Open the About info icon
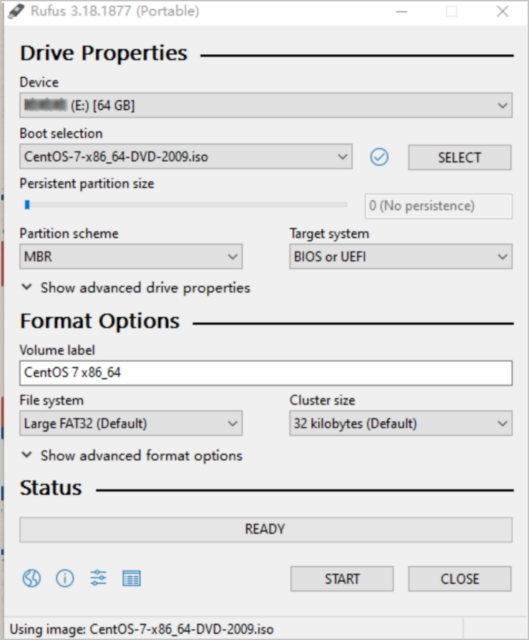This screenshot has width=529, height=640. tap(65, 578)
